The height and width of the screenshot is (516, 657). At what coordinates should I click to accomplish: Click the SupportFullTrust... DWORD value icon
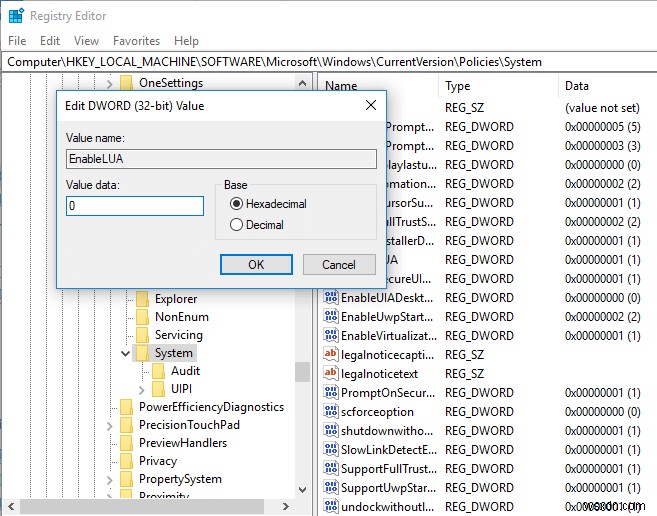(331, 468)
